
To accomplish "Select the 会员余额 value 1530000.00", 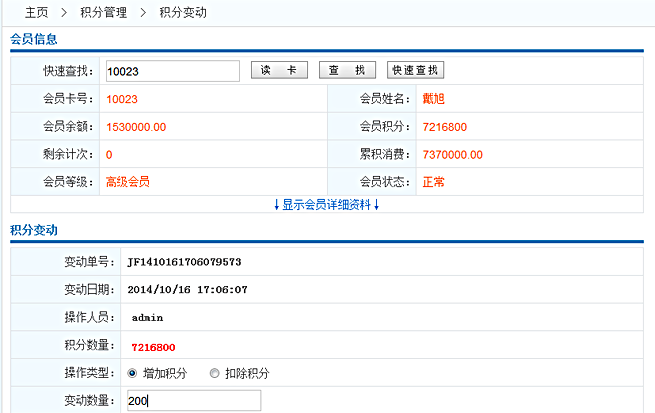I will click(x=136, y=127).
